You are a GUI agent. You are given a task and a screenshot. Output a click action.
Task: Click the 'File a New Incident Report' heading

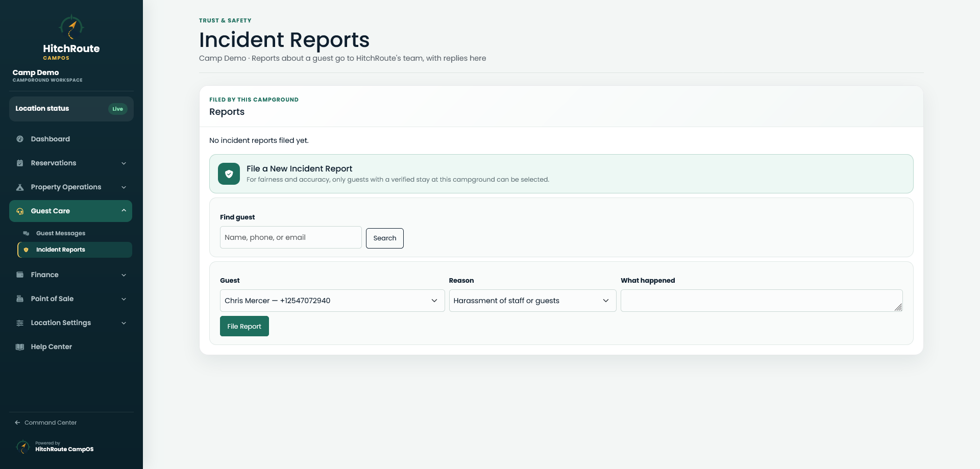[299, 168]
